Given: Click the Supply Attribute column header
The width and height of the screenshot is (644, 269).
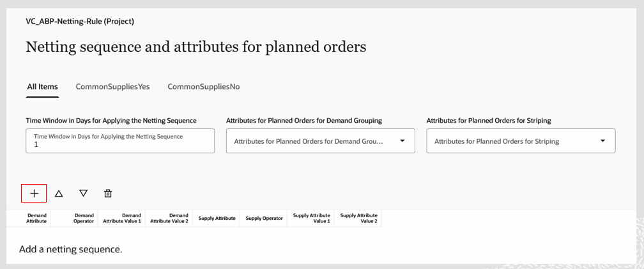Looking at the screenshot, I should (x=217, y=219).
